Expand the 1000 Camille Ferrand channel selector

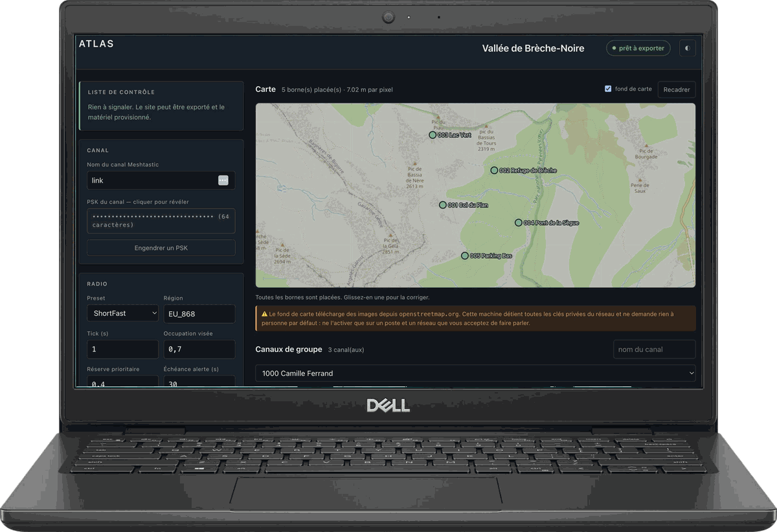click(475, 373)
